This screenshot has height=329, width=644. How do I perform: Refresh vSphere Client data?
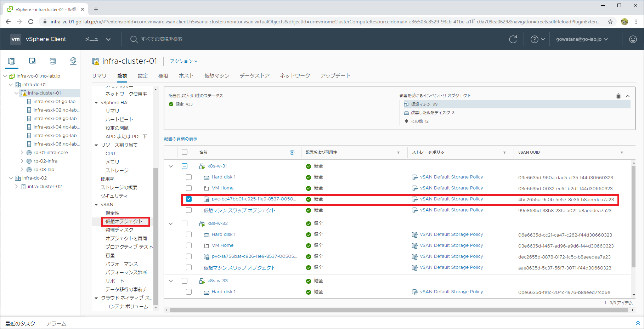click(513, 39)
